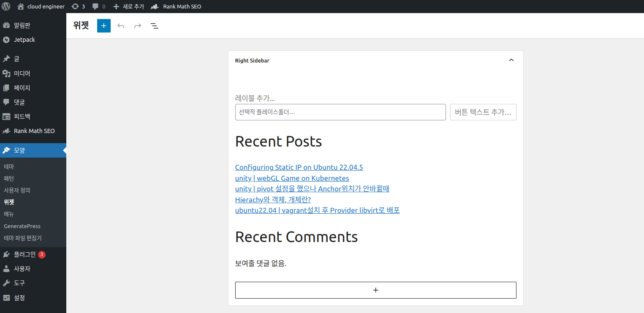
Task: Click the blue block inserter plus button
Action: pyautogui.click(x=104, y=26)
